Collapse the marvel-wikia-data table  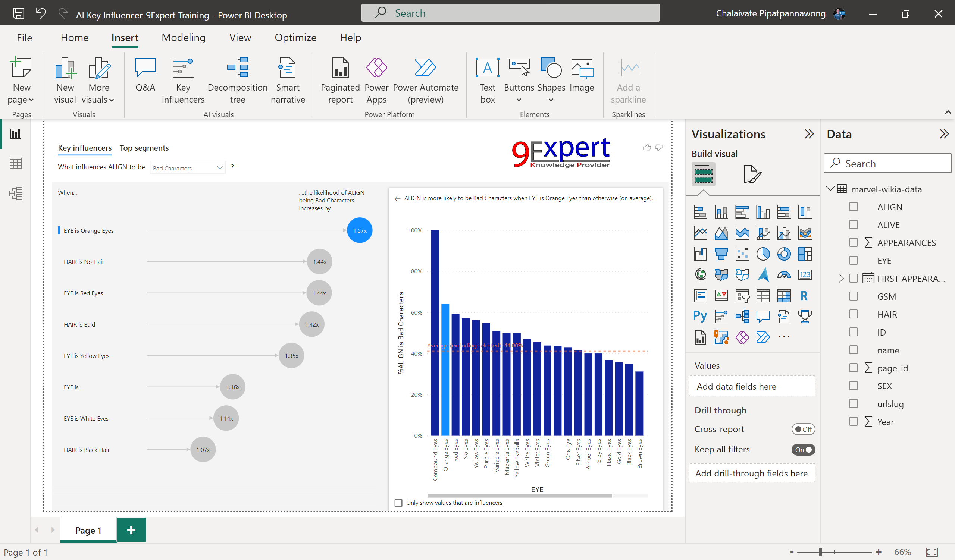point(830,189)
